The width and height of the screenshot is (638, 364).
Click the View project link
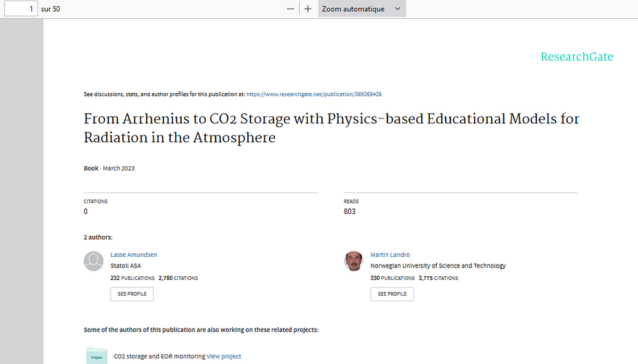(224, 357)
